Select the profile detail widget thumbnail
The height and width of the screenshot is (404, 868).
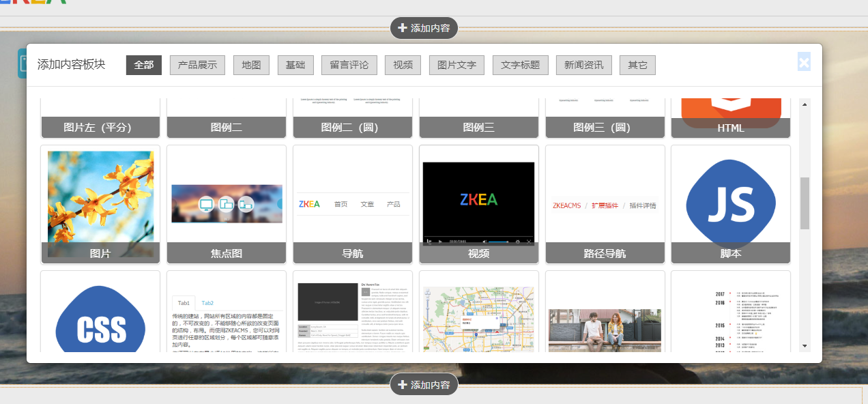coord(353,312)
